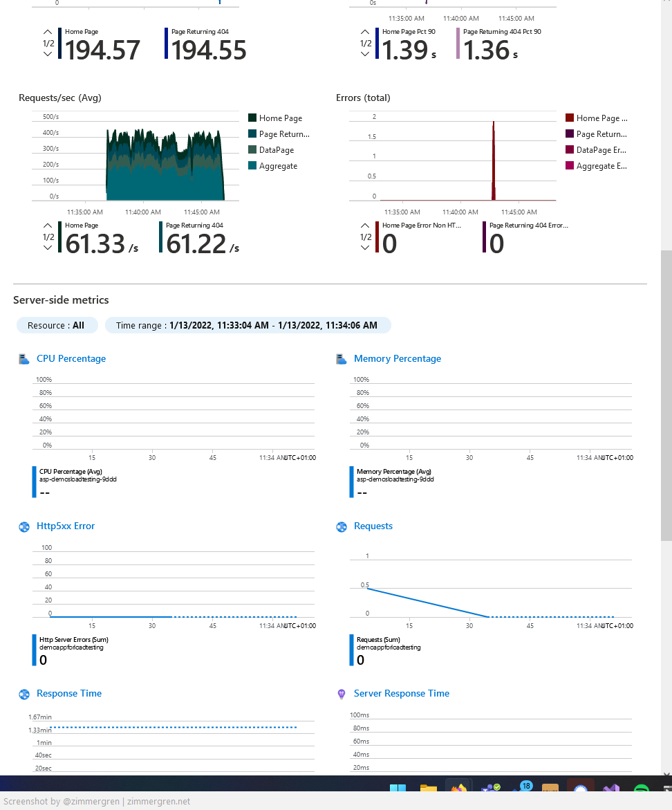
Task: Click the Requests metric globe icon
Action: [x=341, y=526]
